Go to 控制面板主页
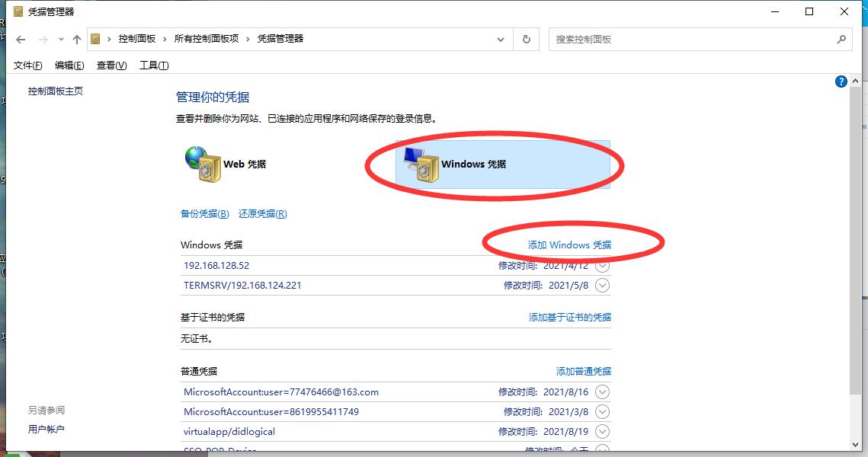868x457 pixels. (x=56, y=91)
